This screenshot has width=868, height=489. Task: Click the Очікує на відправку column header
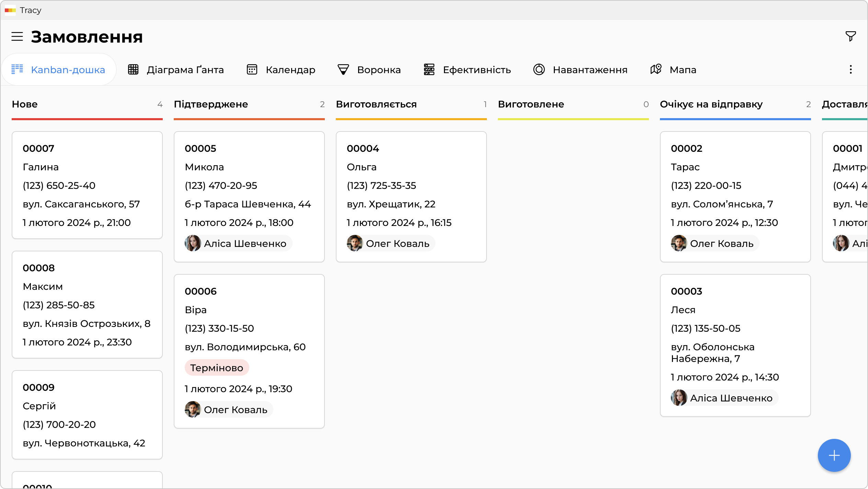[711, 104]
